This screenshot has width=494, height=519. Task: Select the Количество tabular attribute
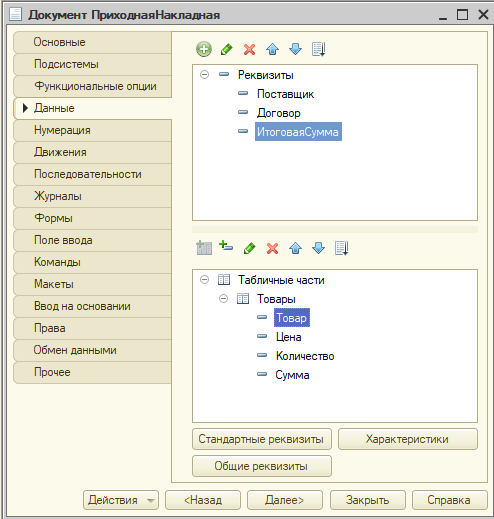pyautogui.click(x=305, y=356)
